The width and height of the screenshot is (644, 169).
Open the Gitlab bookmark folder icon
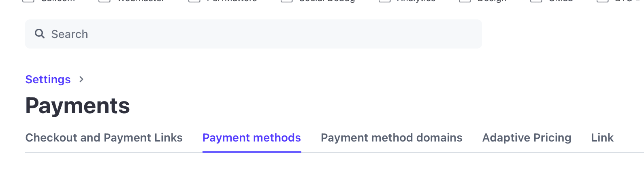[536, 1]
